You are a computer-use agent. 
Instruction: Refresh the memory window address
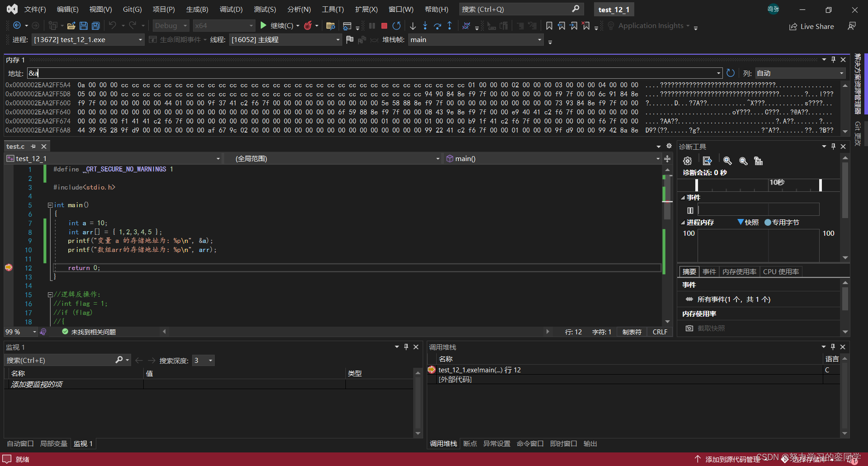coord(731,73)
